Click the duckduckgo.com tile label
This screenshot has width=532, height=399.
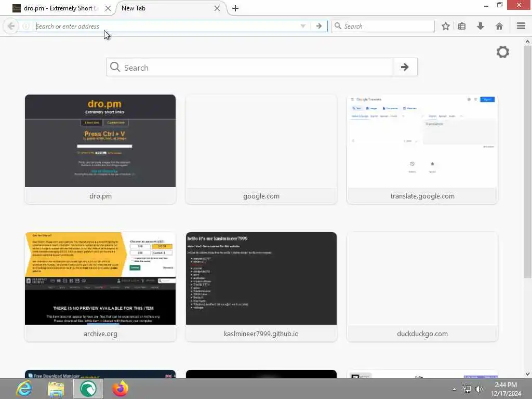point(422,334)
